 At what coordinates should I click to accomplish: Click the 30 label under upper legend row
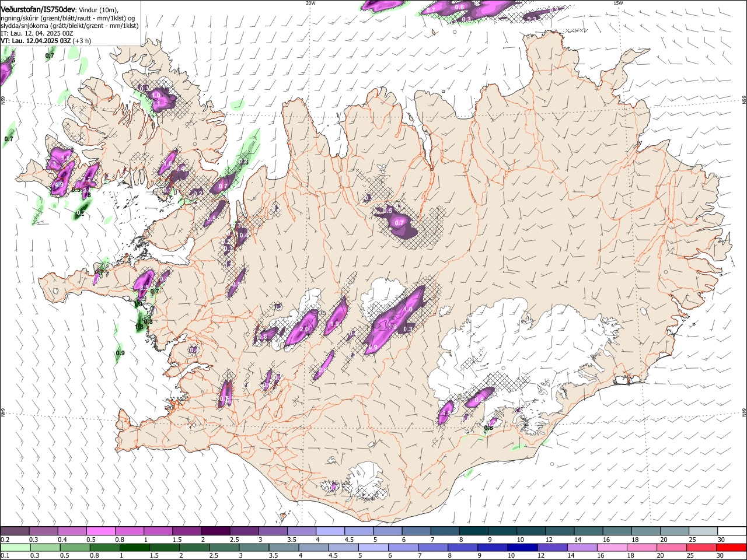pos(721,540)
